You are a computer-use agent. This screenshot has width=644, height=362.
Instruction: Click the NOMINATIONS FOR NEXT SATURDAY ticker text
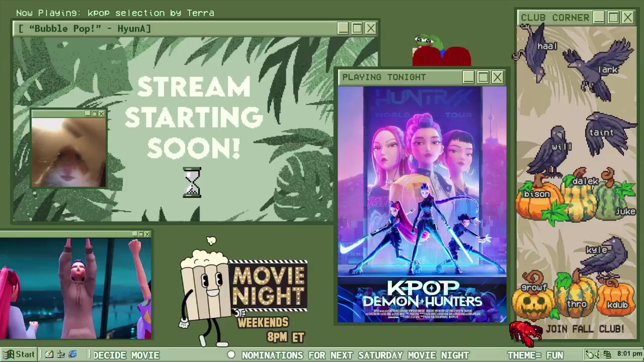[356, 355]
